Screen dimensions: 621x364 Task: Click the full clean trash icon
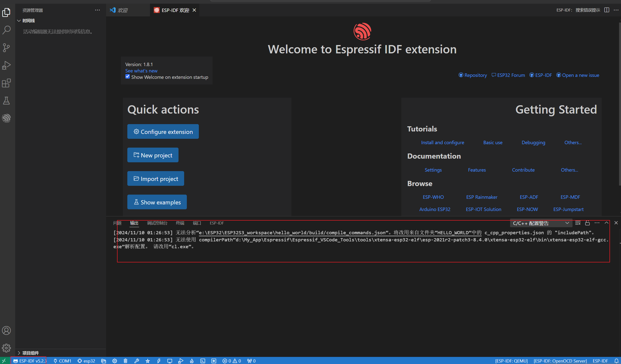point(125,361)
